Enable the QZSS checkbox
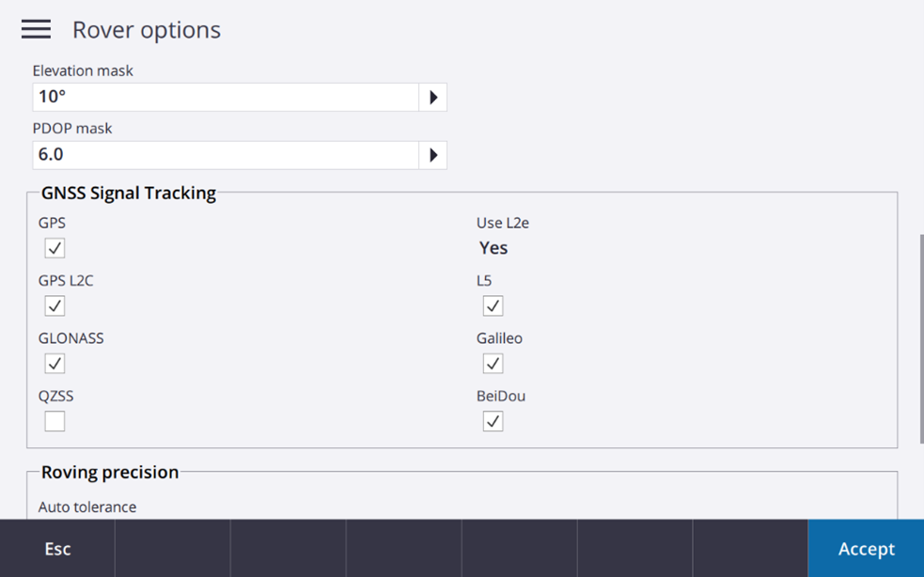Image resolution: width=924 pixels, height=577 pixels. [55, 421]
